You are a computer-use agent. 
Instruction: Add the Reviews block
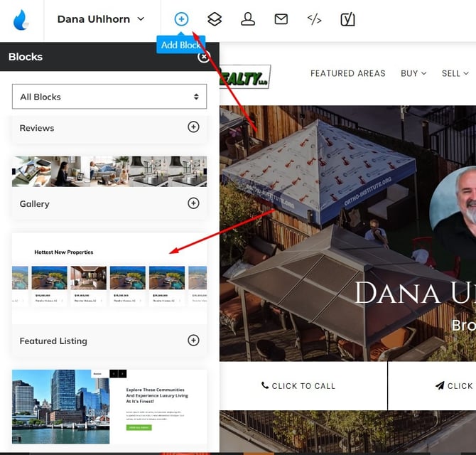(x=193, y=127)
